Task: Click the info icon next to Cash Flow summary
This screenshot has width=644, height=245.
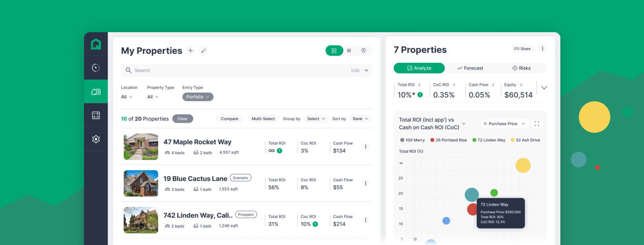Action: 493,85
